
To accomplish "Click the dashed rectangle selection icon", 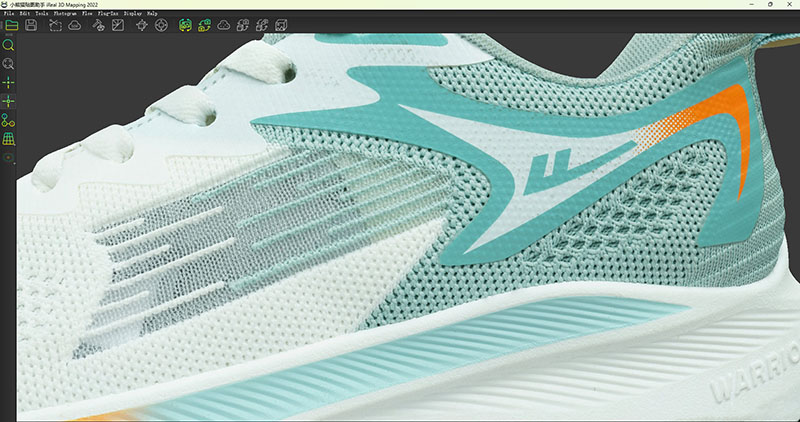I will 55,25.
